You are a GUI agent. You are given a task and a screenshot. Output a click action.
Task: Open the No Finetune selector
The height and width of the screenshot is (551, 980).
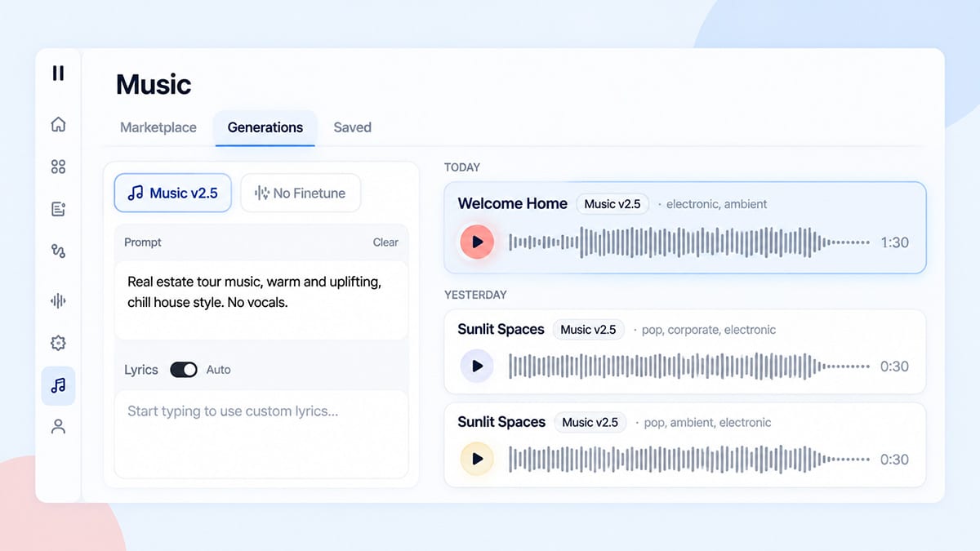(x=301, y=193)
